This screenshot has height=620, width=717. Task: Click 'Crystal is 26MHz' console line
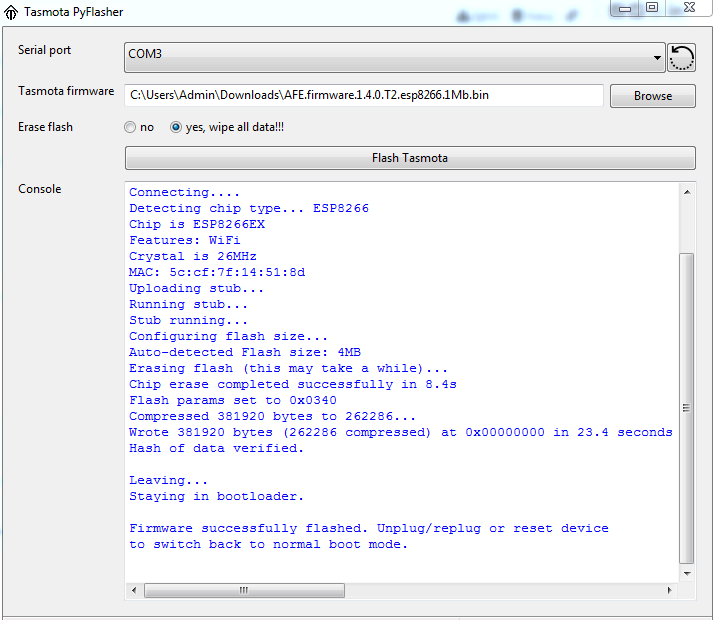tap(193, 257)
